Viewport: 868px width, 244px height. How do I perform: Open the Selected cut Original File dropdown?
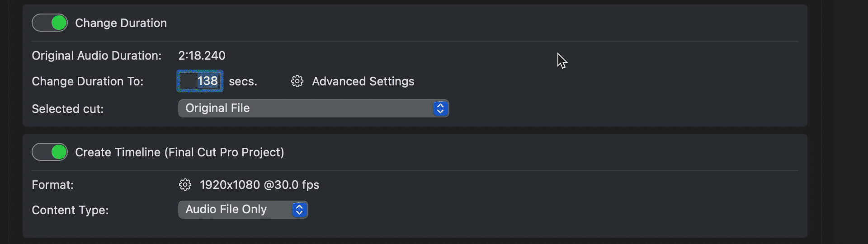click(313, 108)
